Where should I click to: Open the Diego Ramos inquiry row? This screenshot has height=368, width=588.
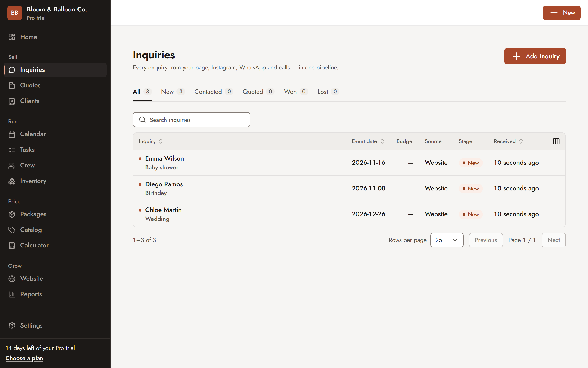tap(349, 188)
